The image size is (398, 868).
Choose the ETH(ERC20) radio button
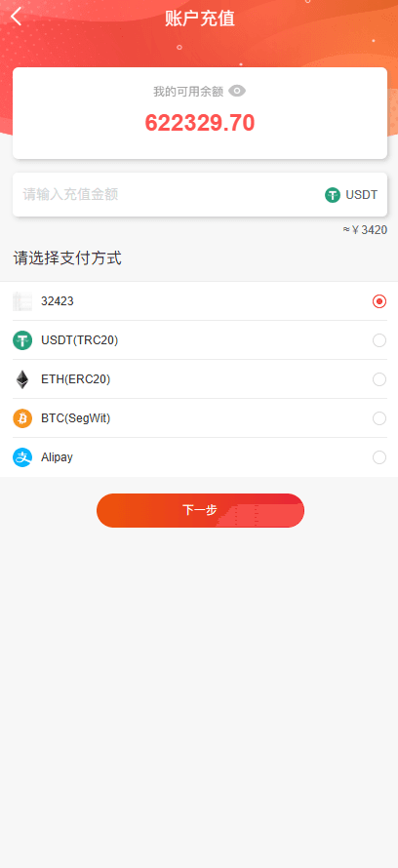pos(379,379)
